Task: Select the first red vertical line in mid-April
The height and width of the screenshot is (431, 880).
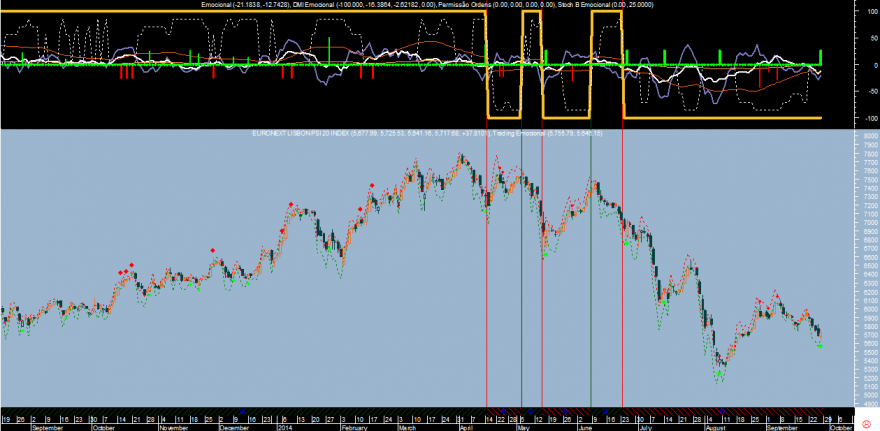Action: point(487,267)
